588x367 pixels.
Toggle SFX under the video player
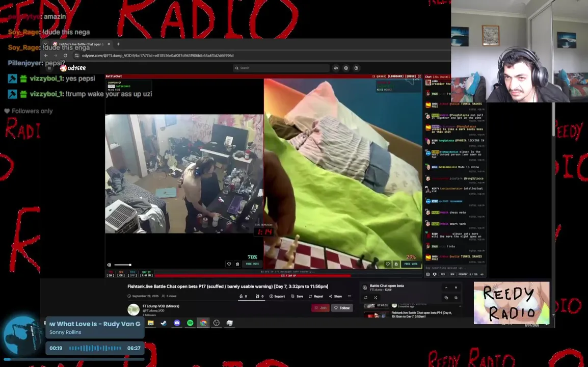[x=121, y=274]
